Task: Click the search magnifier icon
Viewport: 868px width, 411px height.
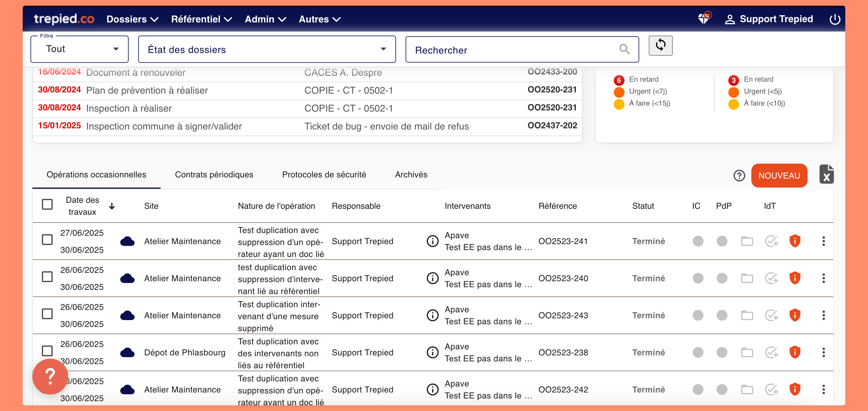Action: coord(625,50)
